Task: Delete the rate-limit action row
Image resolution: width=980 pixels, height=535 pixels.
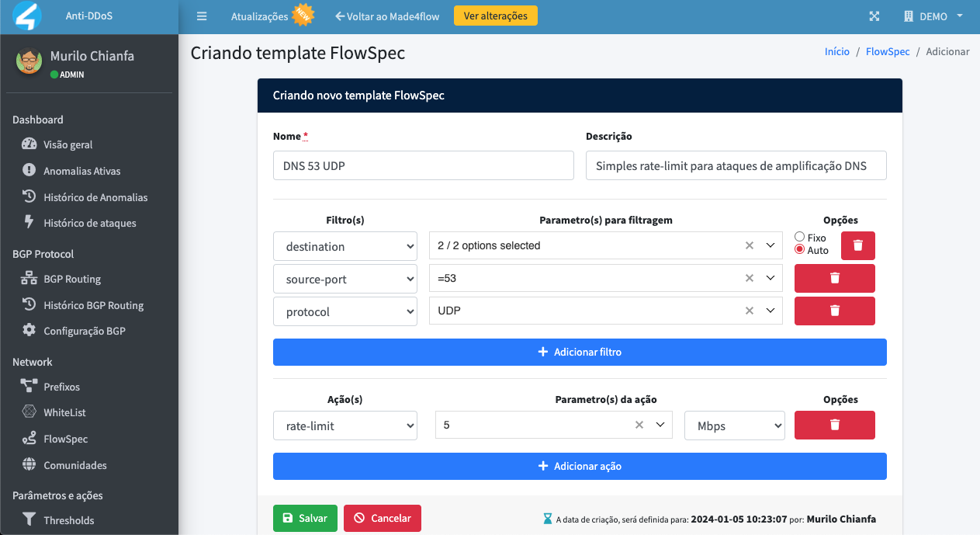Action: (x=835, y=425)
